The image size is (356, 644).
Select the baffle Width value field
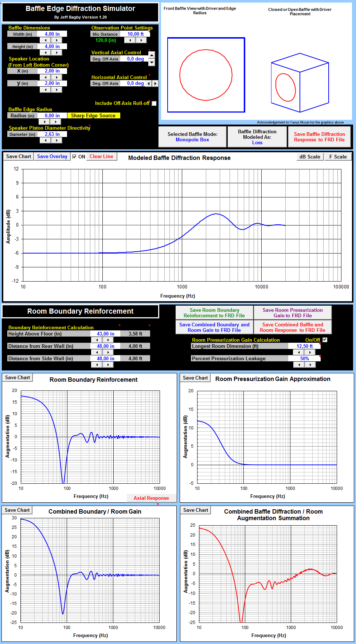click(52, 34)
